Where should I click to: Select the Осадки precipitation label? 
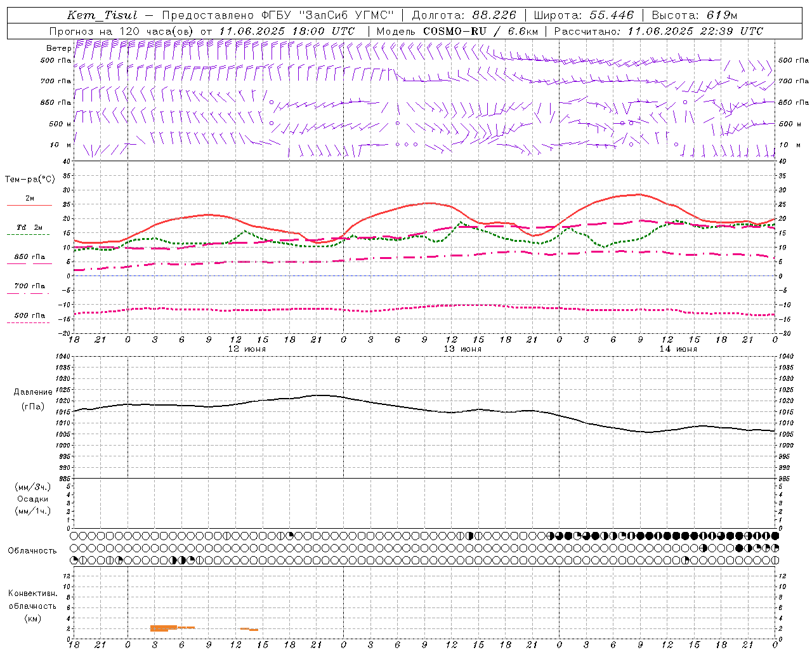(33, 499)
